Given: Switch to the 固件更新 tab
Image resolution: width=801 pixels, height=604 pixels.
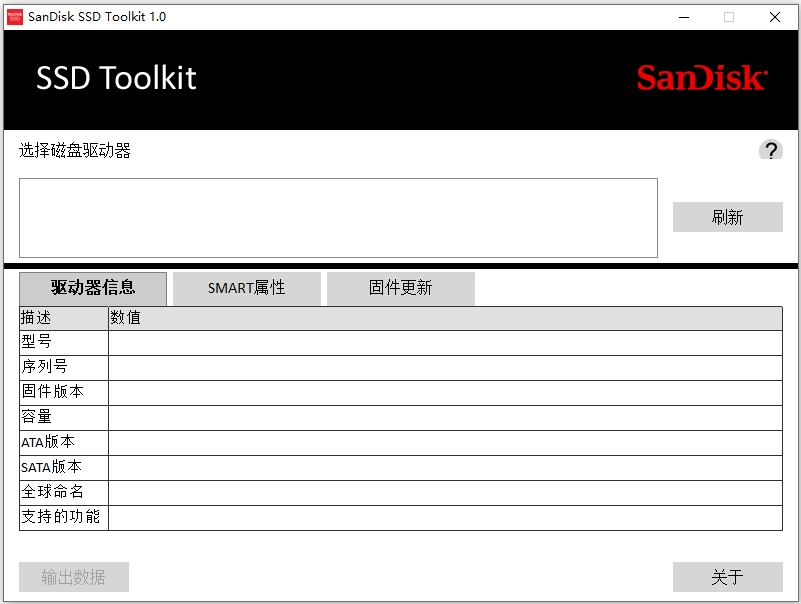Looking at the screenshot, I should coord(400,288).
